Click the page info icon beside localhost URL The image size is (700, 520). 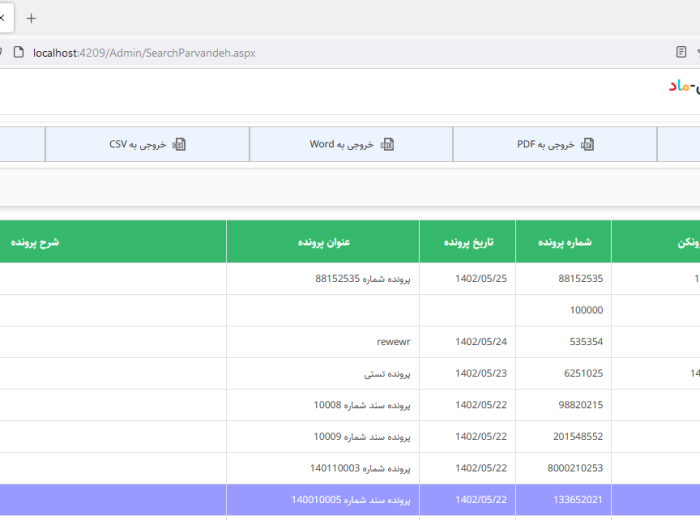pos(19,52)
